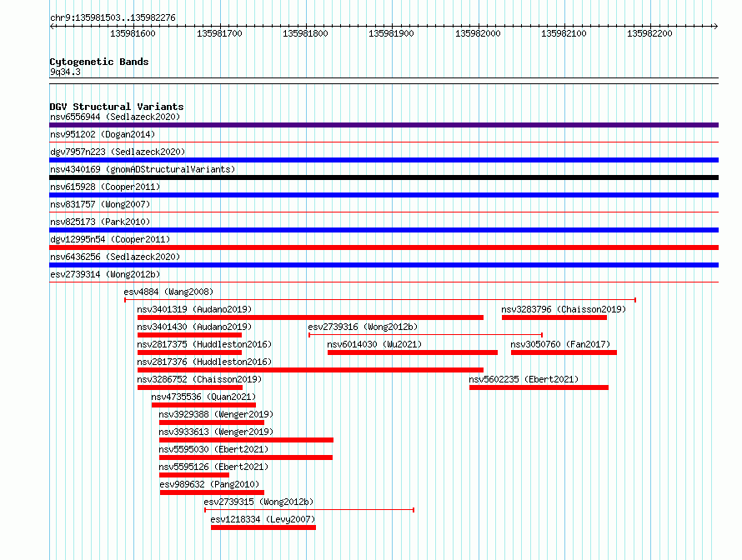Click the nsv615928 (Cooper2011) label
742x560 pixels.
pyautogui.click(x=105, y=187)
